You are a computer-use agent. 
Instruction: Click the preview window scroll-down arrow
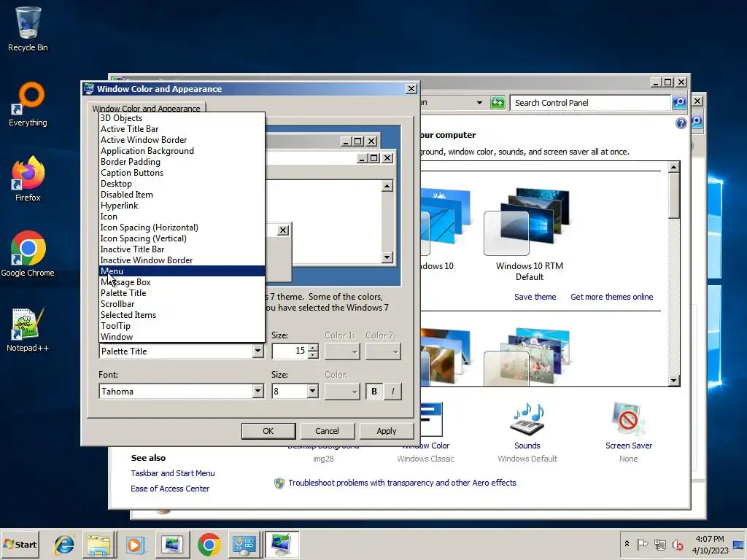tap(387, 257)
